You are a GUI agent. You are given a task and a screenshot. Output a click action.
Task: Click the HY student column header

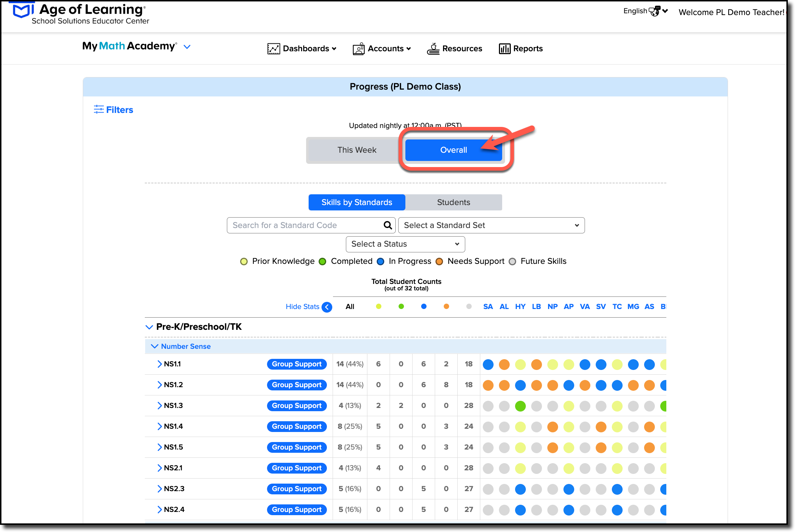click(x=520, y=307)
